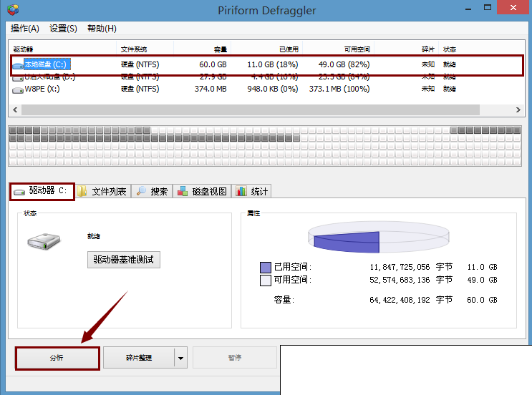Select the W8PE (X:) drive row
This screenshot has height=395, width=532.
[267, 89]
